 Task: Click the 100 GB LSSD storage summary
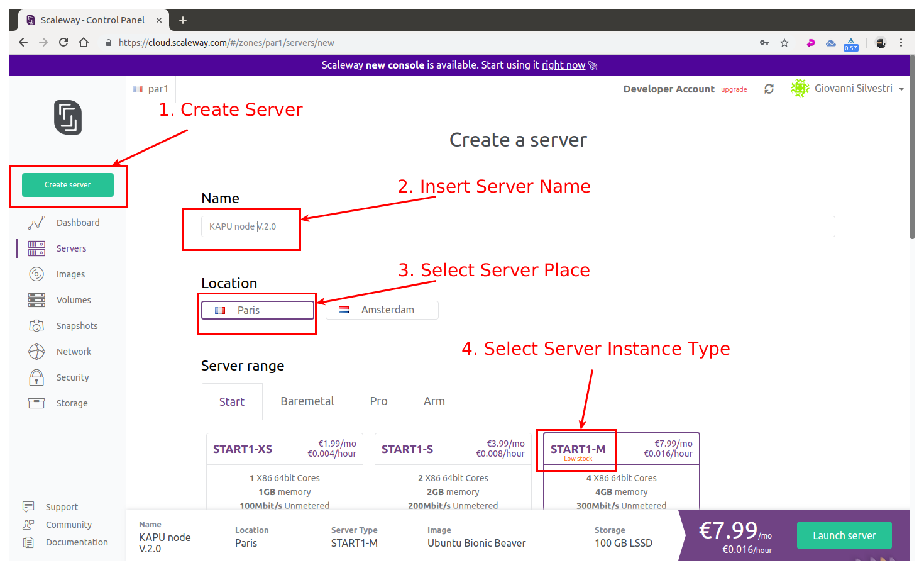pos(624,543)
